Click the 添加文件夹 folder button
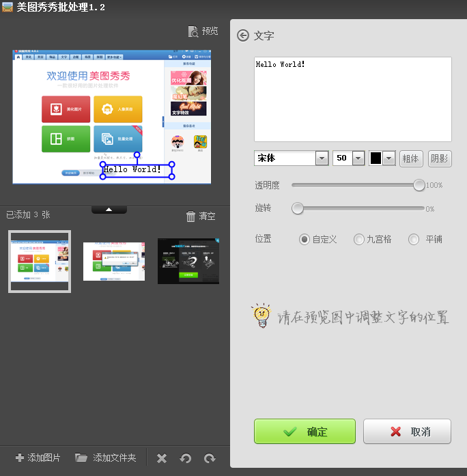The height and width of the screenshot is (476, 467). (x=106, y=458)
